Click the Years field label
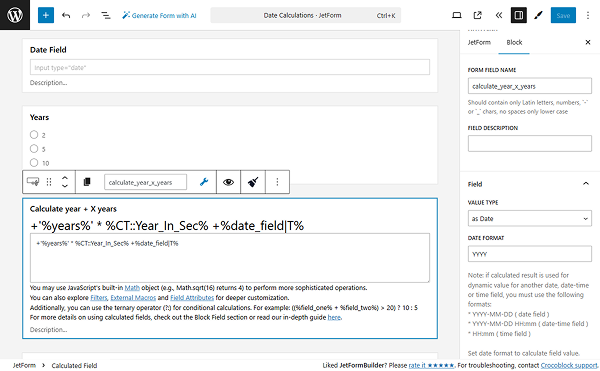Viewport: 600px width, 371px height. pos(39,117)
